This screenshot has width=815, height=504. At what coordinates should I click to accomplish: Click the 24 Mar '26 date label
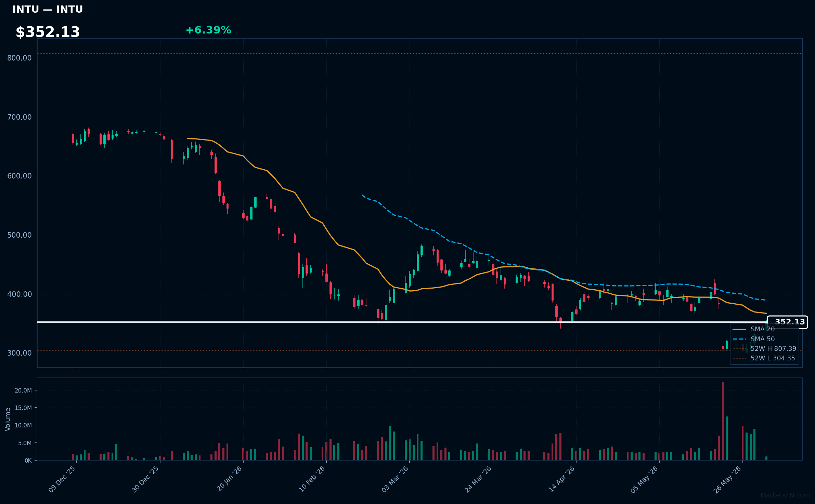point(478,479)
